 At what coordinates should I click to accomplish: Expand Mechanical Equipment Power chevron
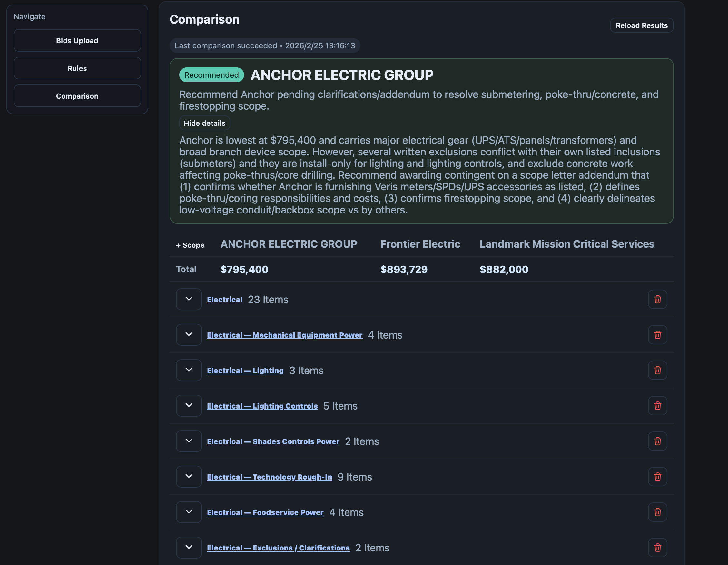(x=189, y=334)
